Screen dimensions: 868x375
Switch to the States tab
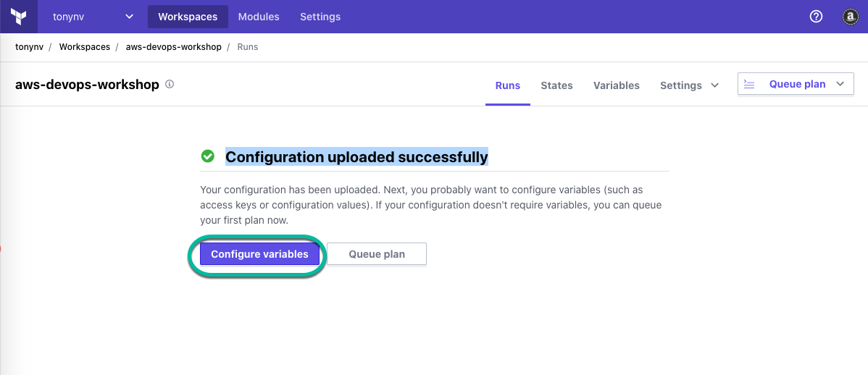(556, 85)
